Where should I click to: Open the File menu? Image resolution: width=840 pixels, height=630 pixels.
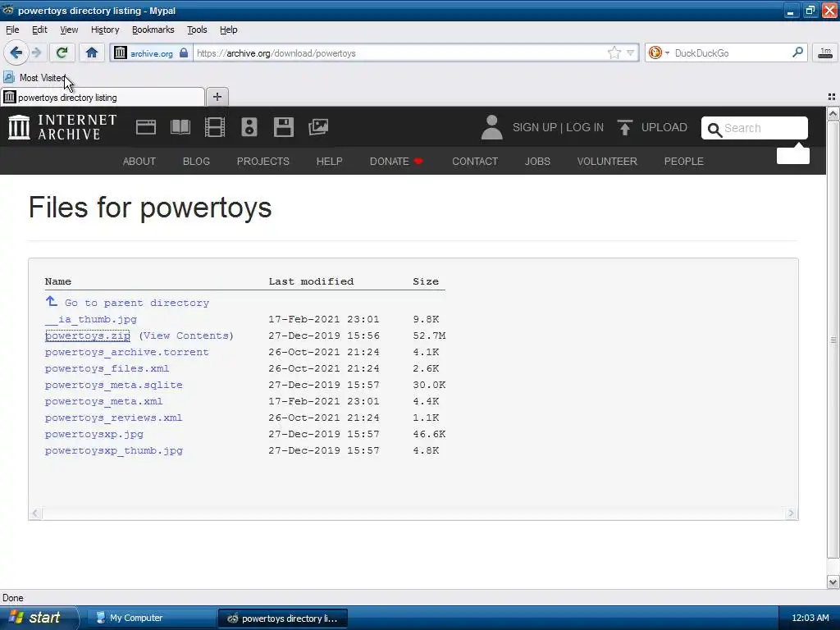tap(12, 30)
